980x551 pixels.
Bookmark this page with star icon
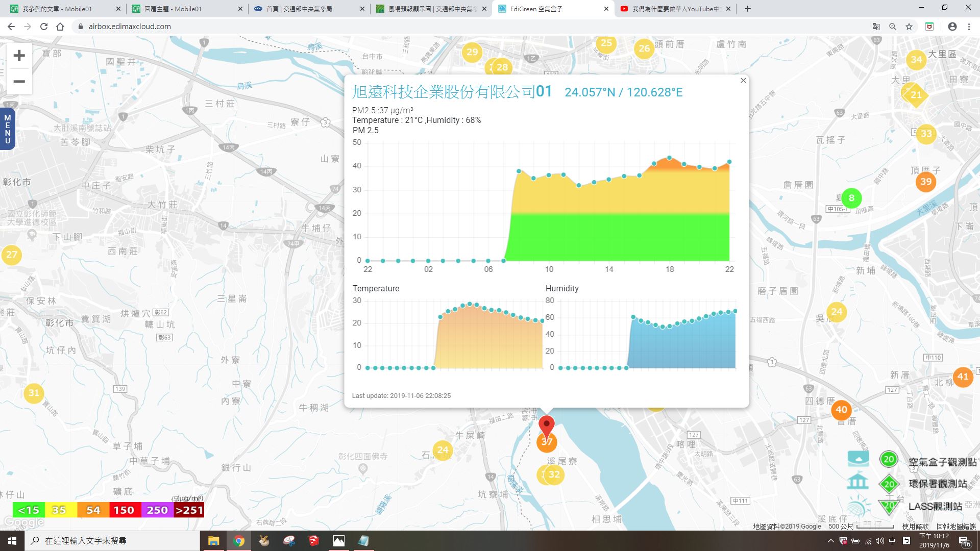tap(909, 27)
